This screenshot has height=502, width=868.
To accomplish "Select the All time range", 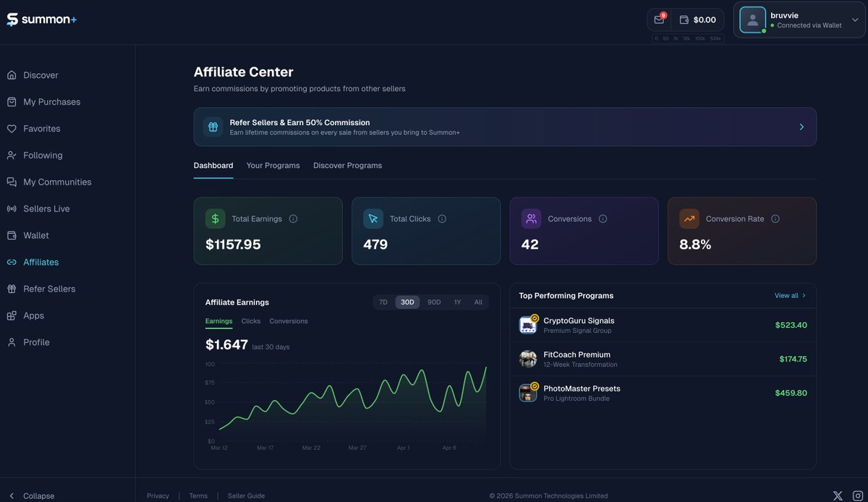I will [x=478, y=302].
